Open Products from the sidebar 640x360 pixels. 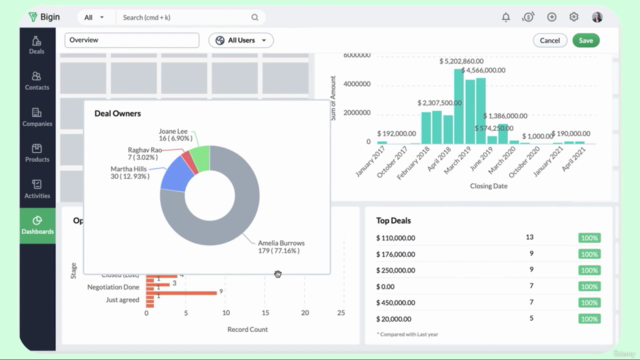[x=37, y=153]
